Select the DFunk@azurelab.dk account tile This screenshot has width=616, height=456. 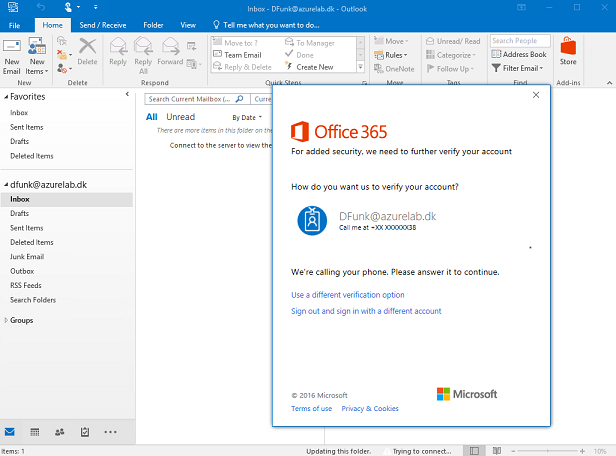click(x=367, y=221)
